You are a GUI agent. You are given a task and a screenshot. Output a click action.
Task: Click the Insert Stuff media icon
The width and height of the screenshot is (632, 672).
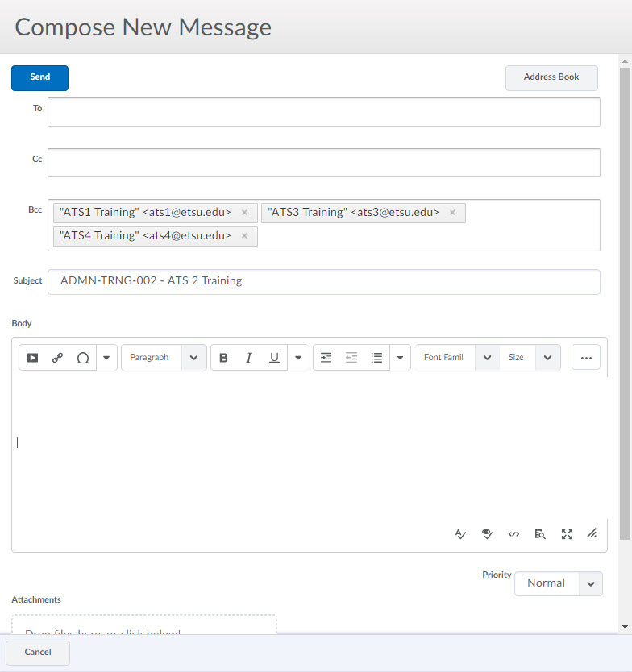point(32,358)
